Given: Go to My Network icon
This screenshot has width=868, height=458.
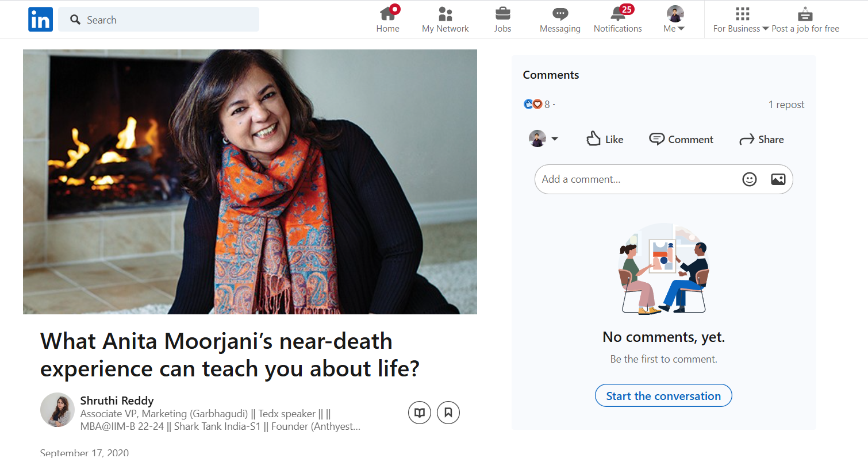Looking at the screenshot, I should point(445,14).
